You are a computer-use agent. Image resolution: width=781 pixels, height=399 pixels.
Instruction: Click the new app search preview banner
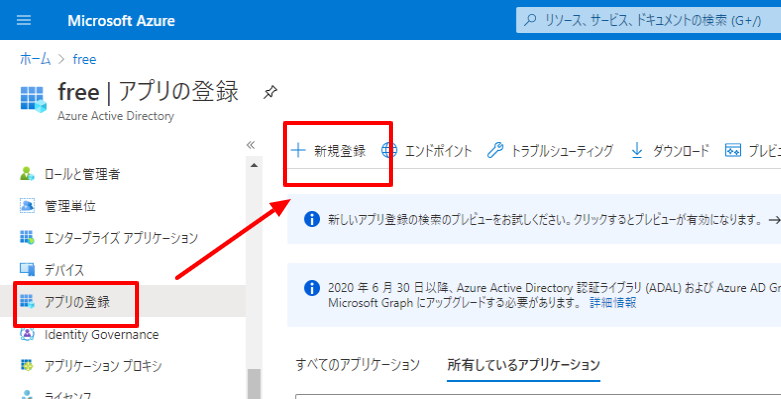point(534,220)
